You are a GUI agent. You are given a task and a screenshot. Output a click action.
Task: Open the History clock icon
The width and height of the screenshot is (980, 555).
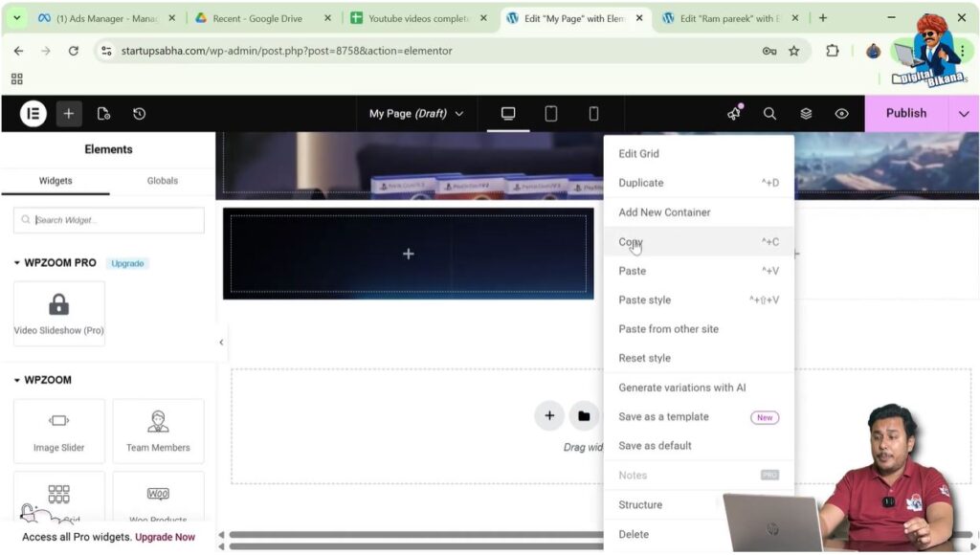pos(139,114)
